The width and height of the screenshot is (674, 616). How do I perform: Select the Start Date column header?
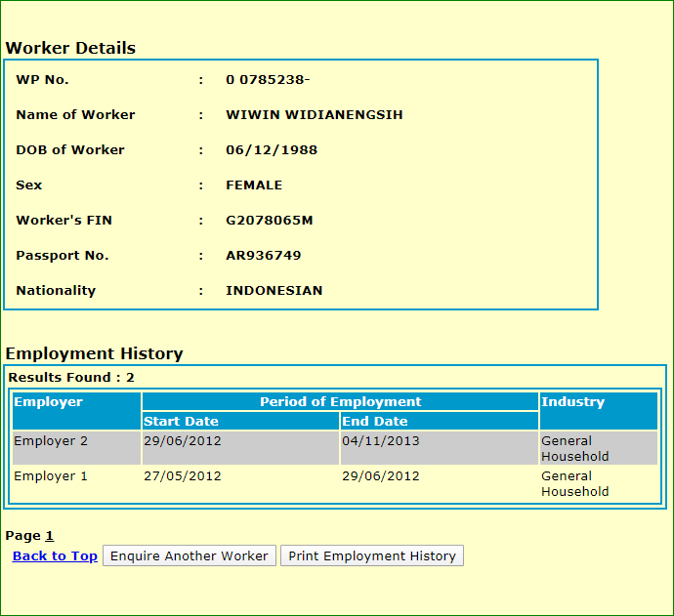click(x=181, y=422)
